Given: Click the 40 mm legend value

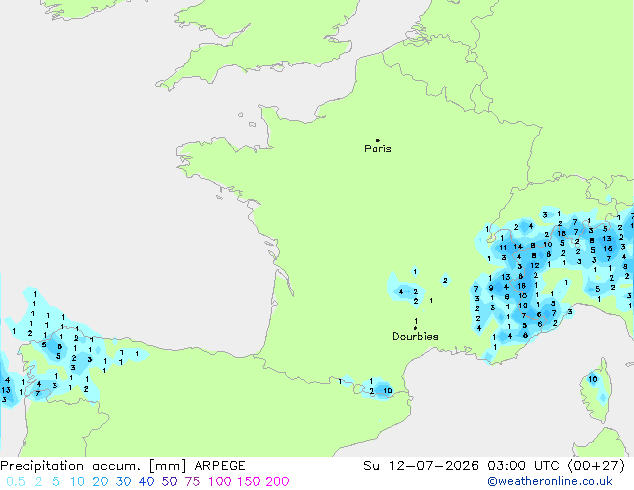Looking at the screenshot, I should click(x=146, y=482).
